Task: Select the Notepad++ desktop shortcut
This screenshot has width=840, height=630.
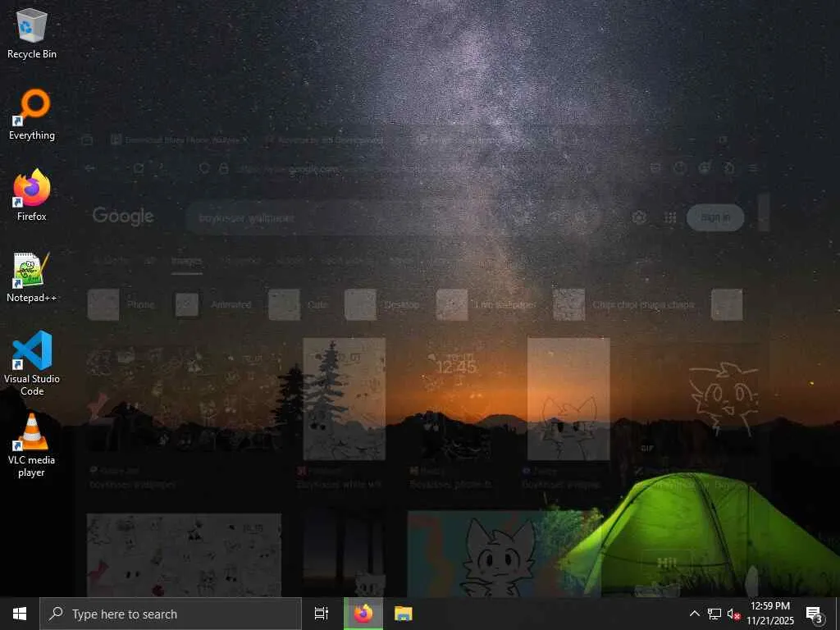Action: point(32,277)
